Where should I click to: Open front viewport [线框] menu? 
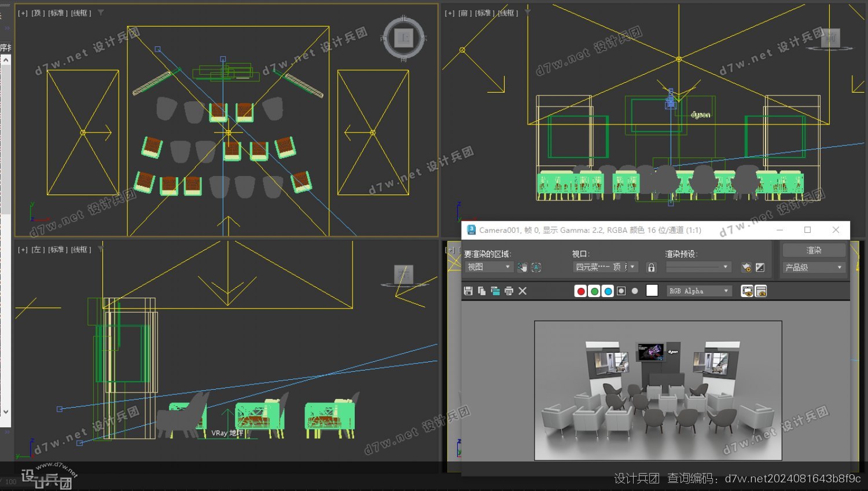pos(508,13)
